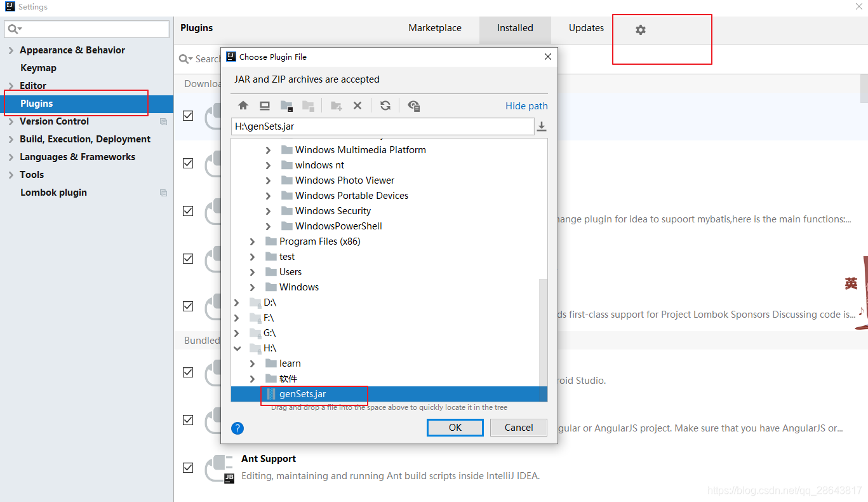Switch to the Marketplace tab
The image size is (868, 502).
tap(435, 28)
